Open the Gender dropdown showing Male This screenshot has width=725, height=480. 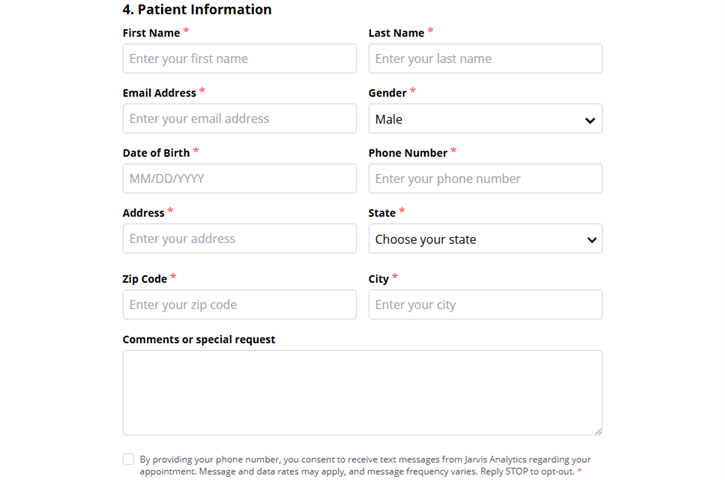(475, 119)
